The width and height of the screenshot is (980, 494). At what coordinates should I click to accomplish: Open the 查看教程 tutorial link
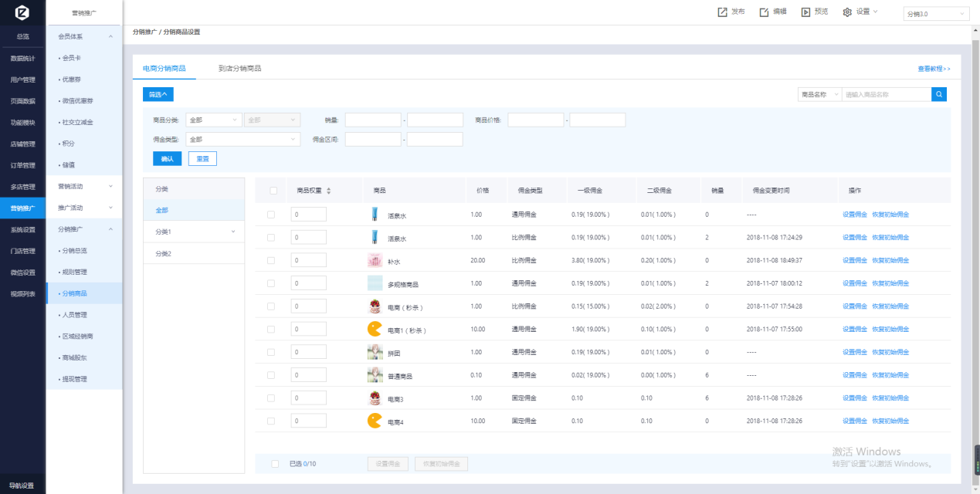click(x=934, y=69)
